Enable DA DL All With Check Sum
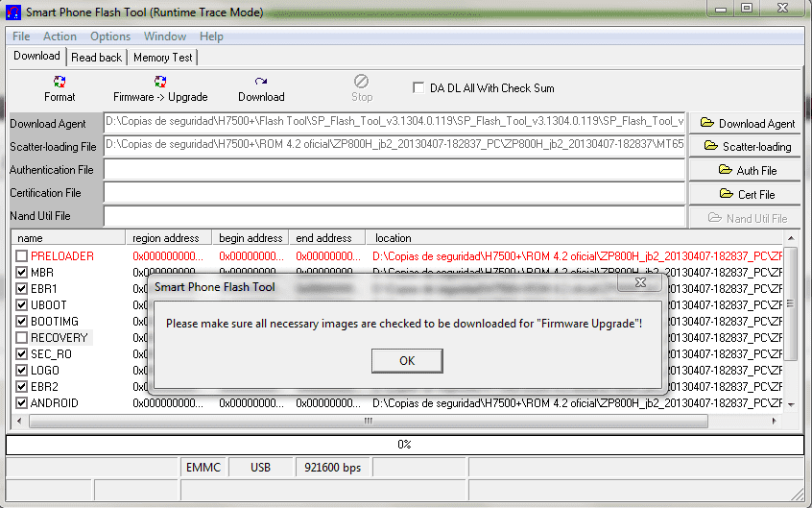 coord(418,87)
